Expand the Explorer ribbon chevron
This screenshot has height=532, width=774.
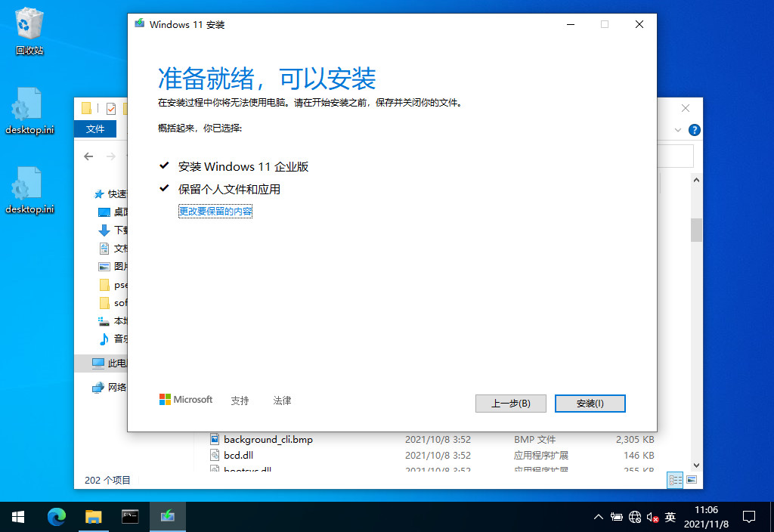click(678, 130)
